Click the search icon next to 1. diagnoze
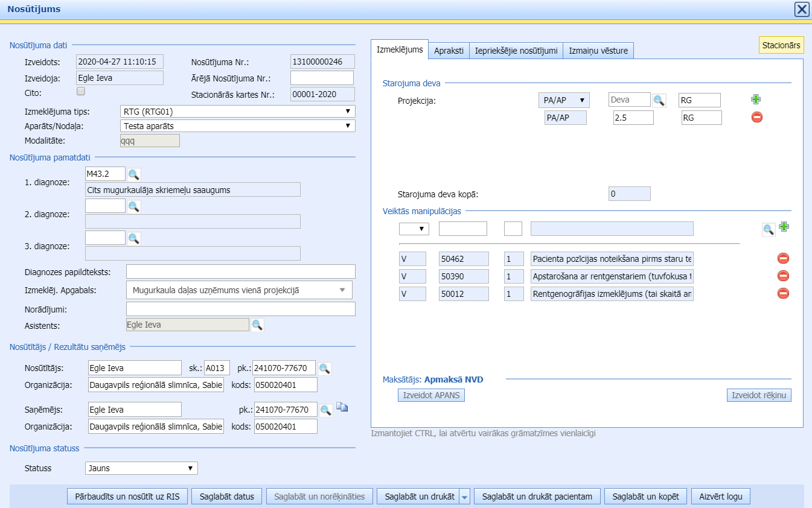This screenshot has width=812, height=508. [133, 174]
